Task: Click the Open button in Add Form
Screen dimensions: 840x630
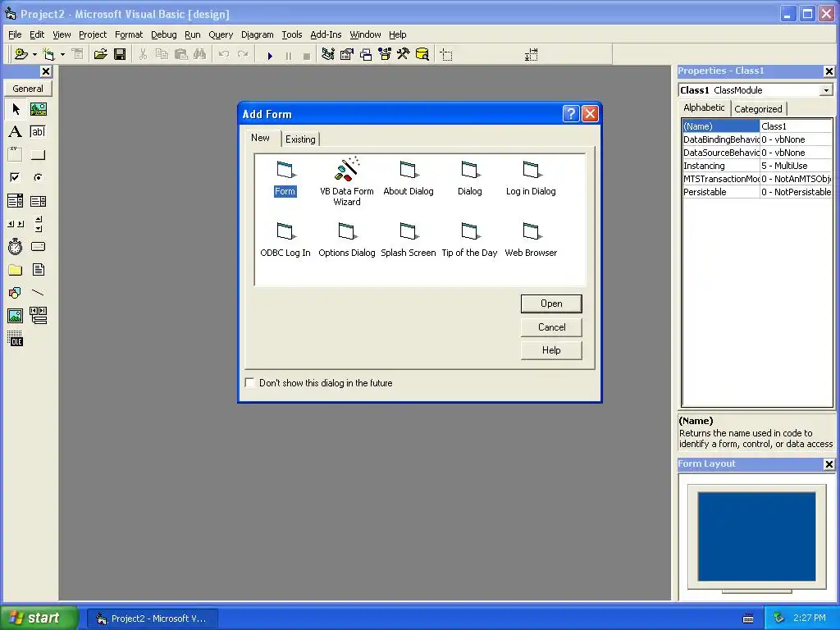Action: point(551,304)
